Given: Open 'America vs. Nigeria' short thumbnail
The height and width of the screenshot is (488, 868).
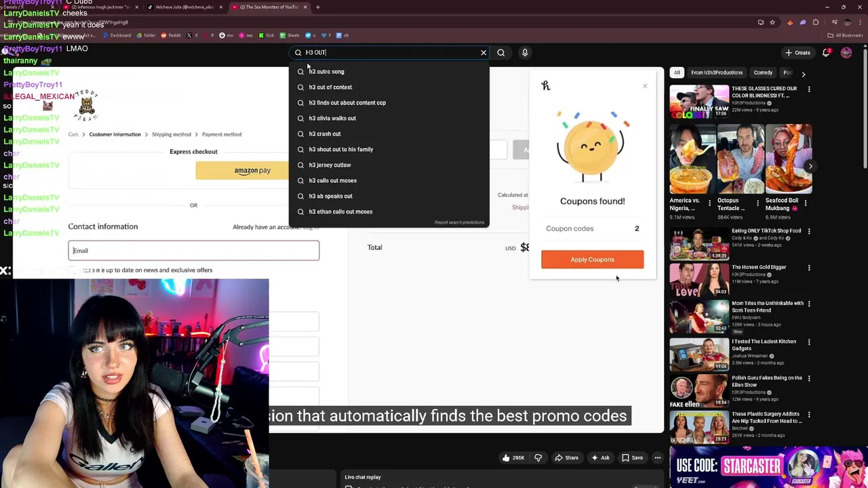Looking at the screenshot, I should (x=692, y=159).
